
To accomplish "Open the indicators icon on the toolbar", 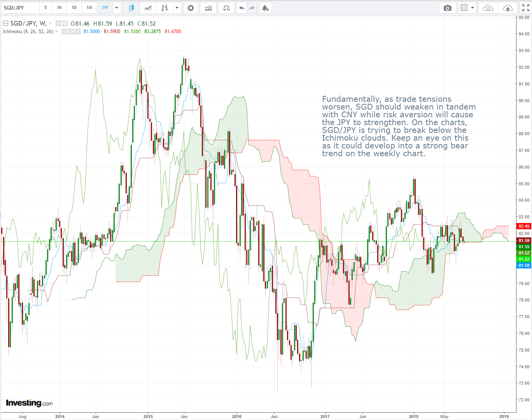I will coord(208,8).
